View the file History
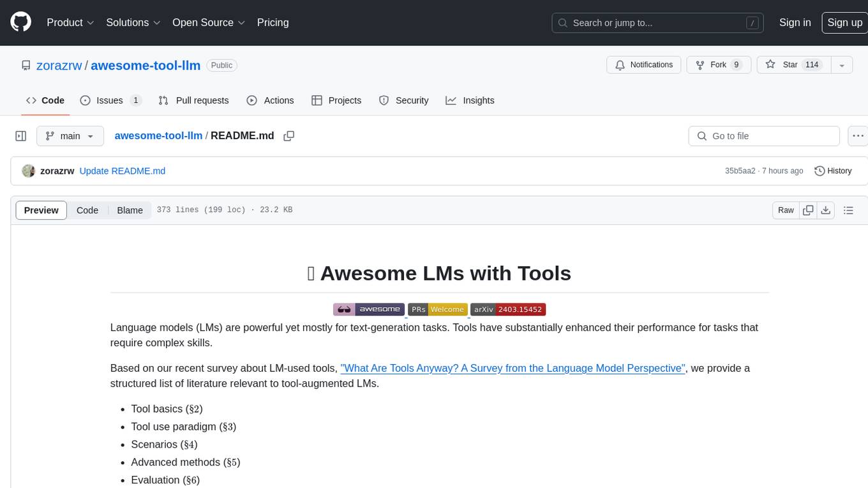This screenshot has width=868, height=488. click(x=833, y=171)
